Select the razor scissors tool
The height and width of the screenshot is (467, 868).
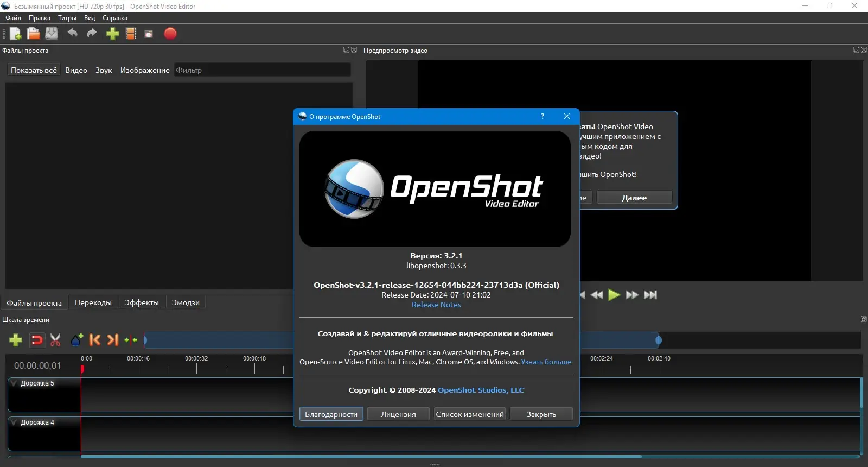click(x=55, y=340)
